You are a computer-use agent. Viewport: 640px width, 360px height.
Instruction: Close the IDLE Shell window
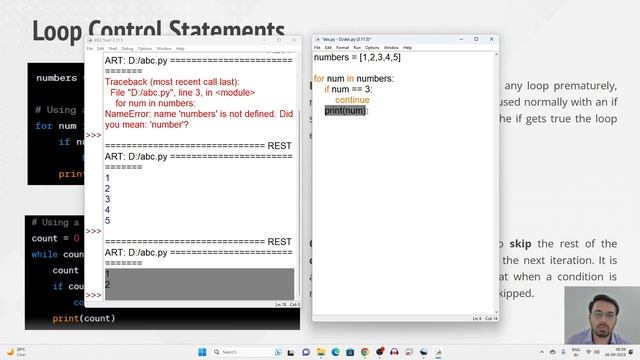[294, 40]
